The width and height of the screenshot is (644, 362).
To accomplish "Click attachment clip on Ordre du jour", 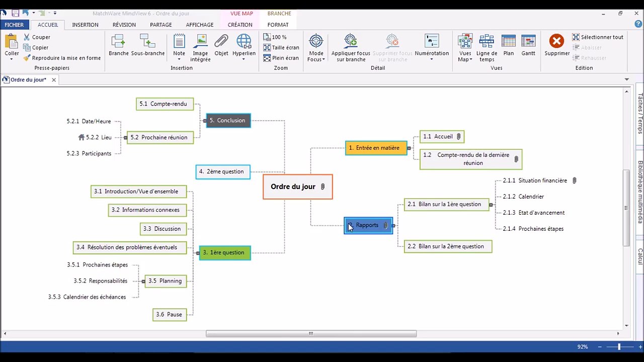I will (x=323, y=187).
